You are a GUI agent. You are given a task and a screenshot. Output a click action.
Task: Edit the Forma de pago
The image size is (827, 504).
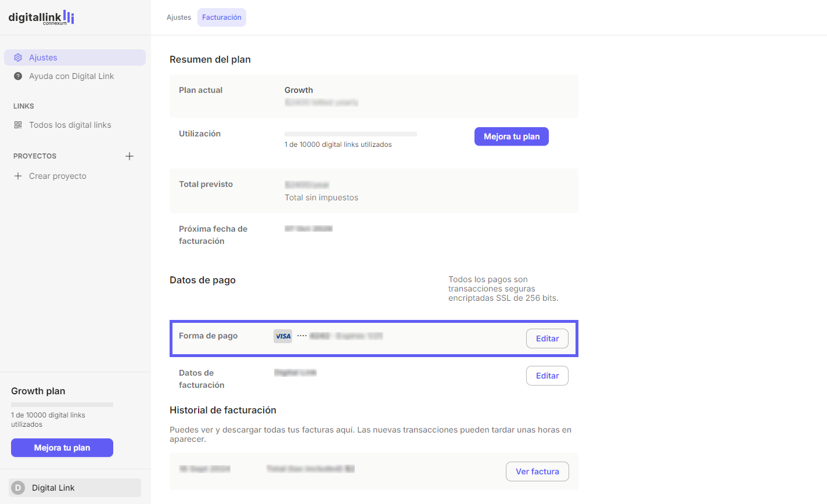tap(547, 339)
